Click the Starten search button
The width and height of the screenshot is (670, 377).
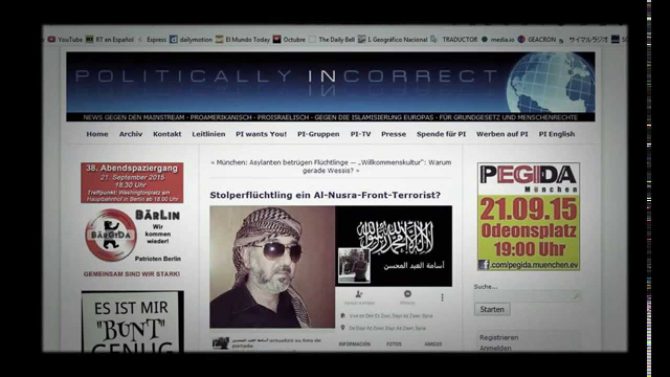[x=492, y=309]
